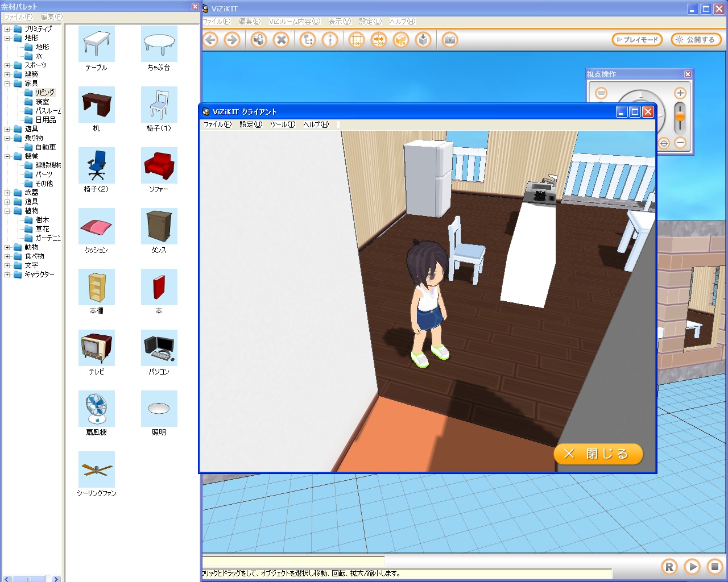The height and width of the screenshot is (582, 728).
Task: Click the 閉じる close button
Action: coord(598,454)
